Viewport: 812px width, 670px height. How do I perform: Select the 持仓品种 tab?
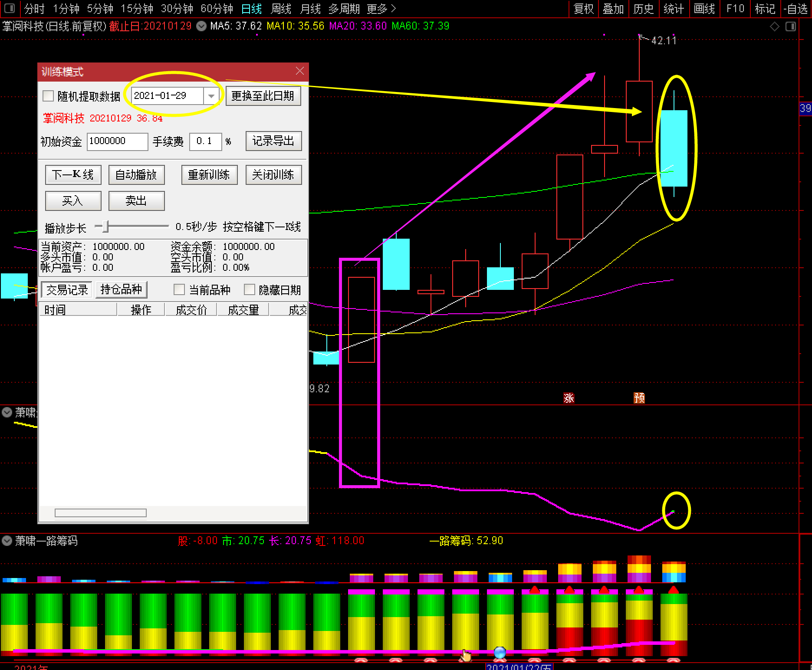(121, 289)
